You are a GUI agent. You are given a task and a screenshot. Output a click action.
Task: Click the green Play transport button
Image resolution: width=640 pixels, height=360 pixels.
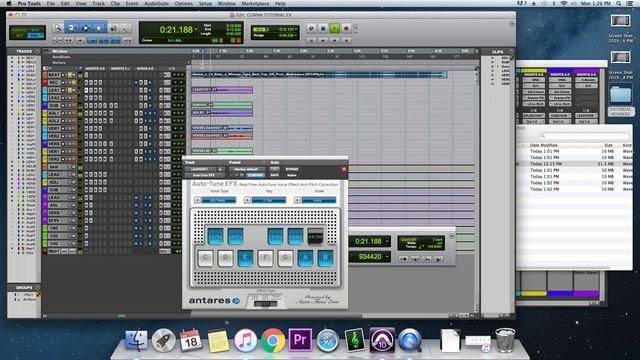tap(334, 28)
